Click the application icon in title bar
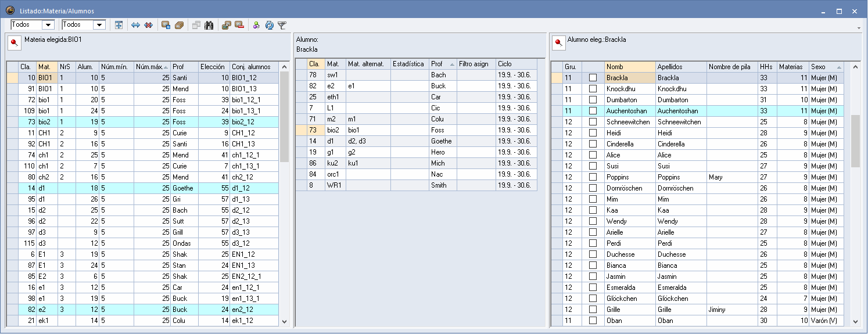868x334 pixels. 10,11
